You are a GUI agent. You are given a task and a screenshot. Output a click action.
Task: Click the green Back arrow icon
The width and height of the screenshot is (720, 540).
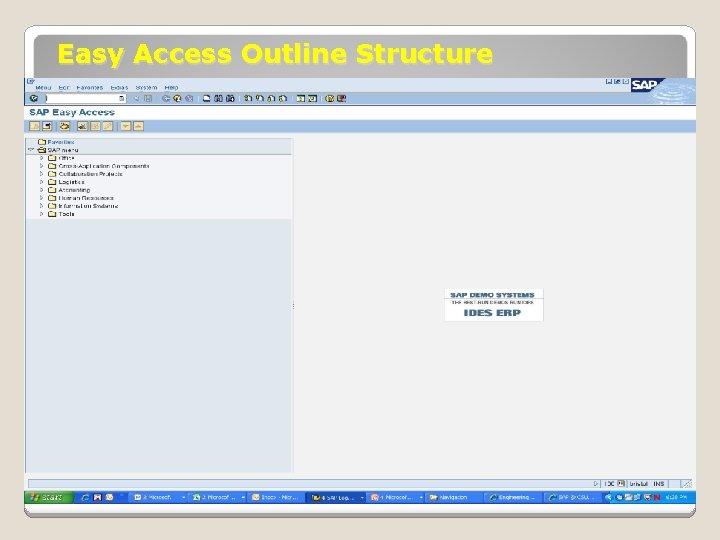click(166, 98)
